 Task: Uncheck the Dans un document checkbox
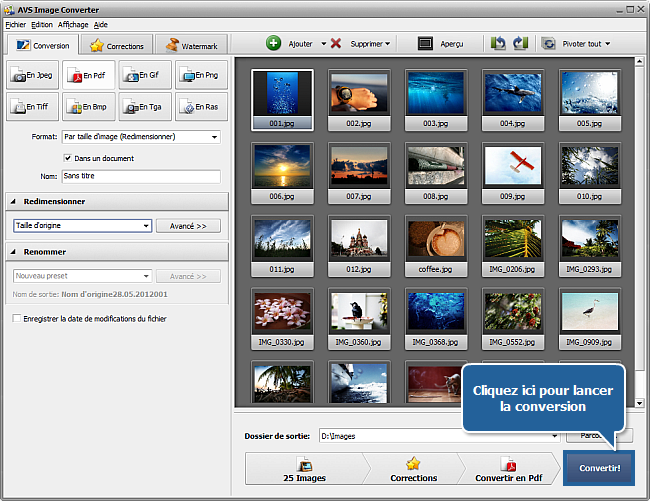(67, 158)
